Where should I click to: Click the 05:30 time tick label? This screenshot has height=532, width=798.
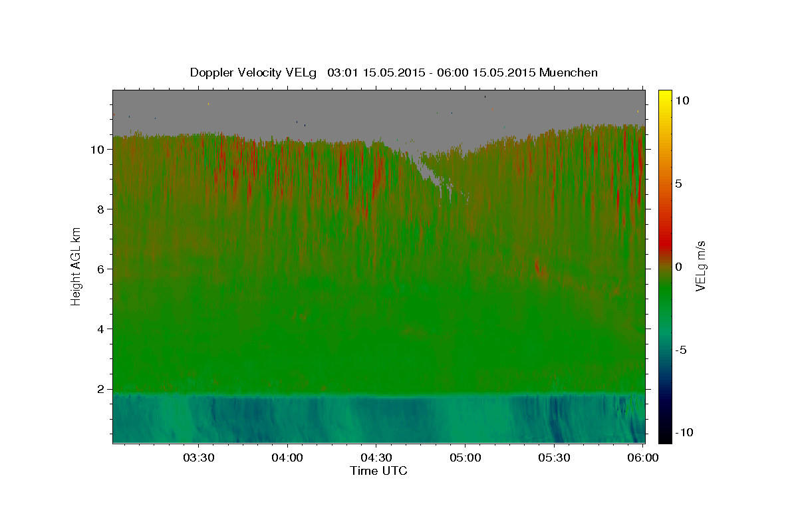pos(555,458)
